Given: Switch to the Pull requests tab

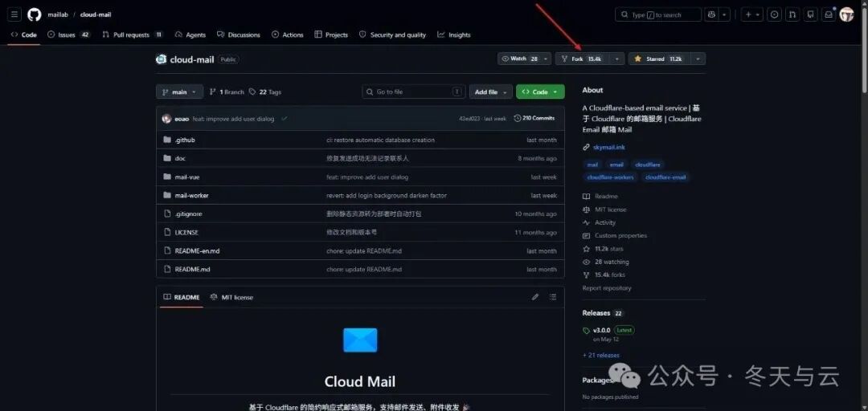Looking at the screenshot, I should pos(133,35).
